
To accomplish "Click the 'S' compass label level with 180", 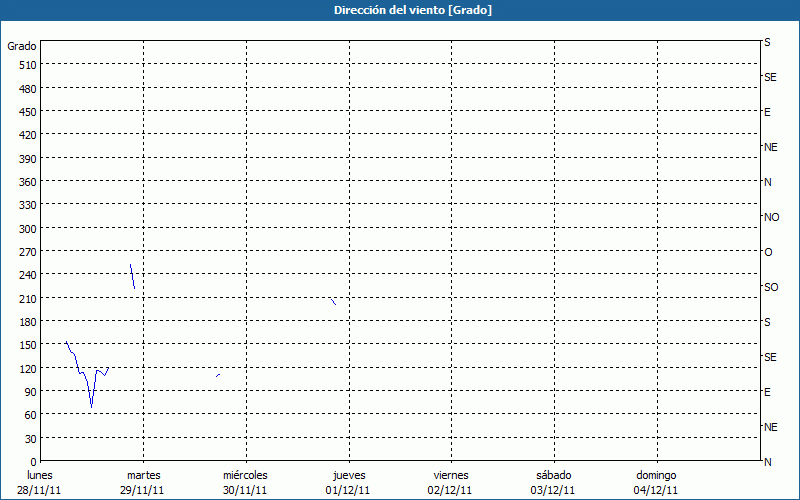I will [x=767, y=322].
